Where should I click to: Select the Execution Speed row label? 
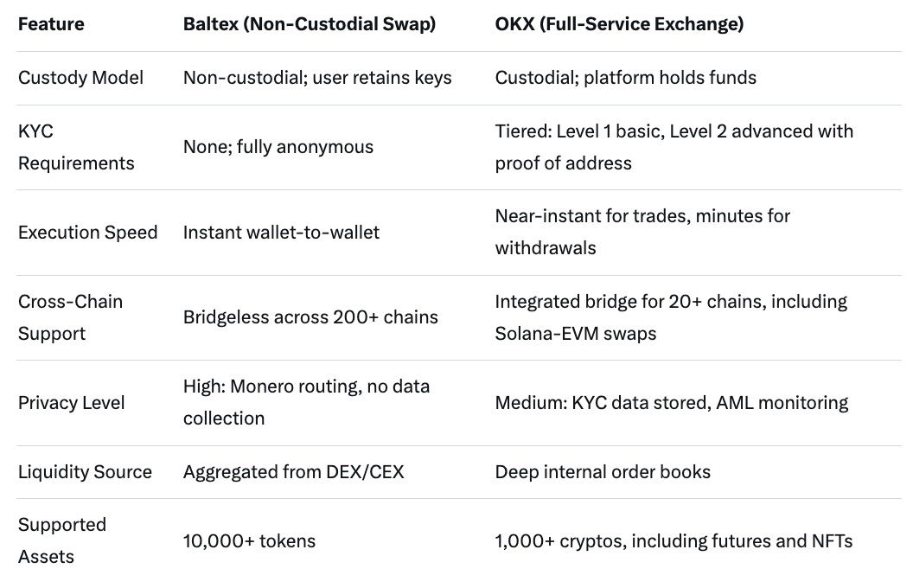pos(88,233)
